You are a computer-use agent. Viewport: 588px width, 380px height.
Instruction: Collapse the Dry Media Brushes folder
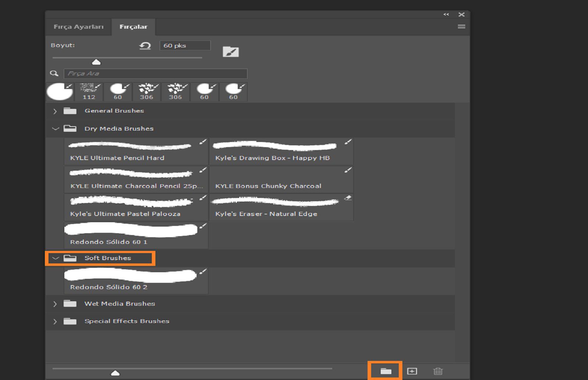[55, 129]
